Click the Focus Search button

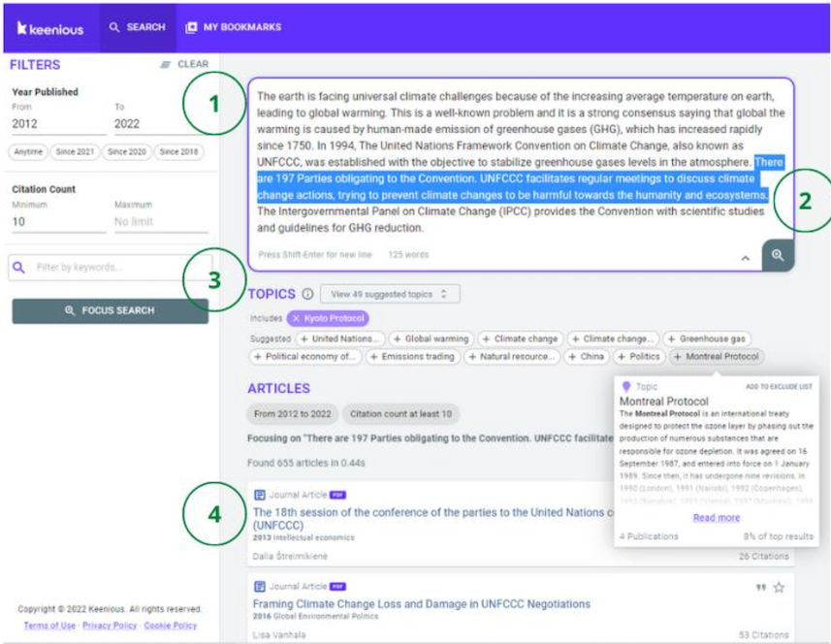click(111, 310)
